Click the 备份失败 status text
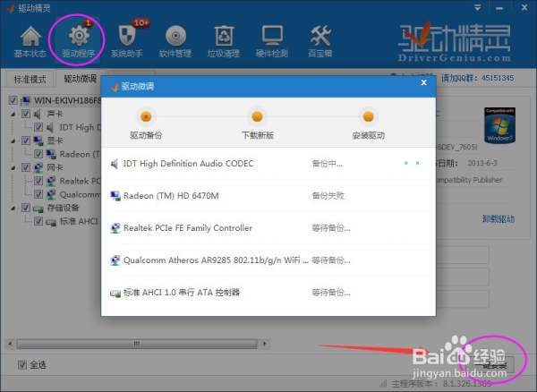537x392 pixels. [328, 196]
